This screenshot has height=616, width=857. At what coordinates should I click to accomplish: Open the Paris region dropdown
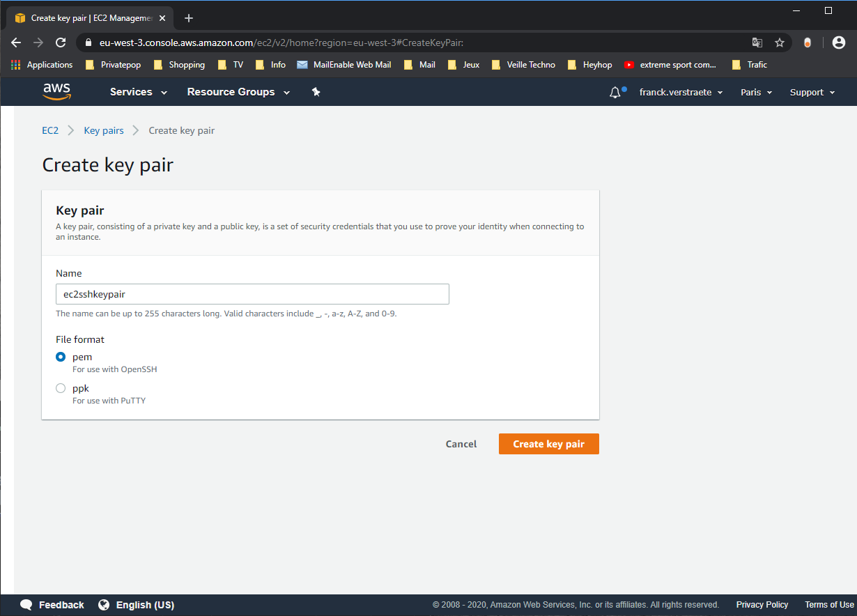[x=757, y=93]
